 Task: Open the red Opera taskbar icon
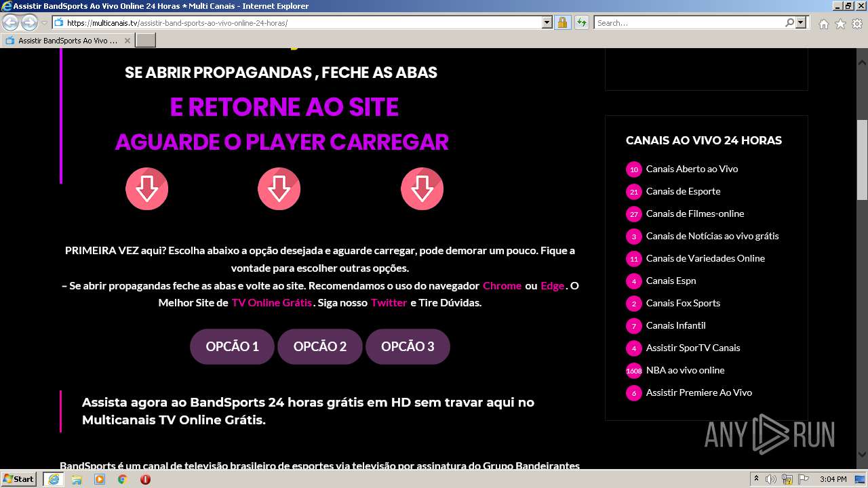(x=145, y=479)
